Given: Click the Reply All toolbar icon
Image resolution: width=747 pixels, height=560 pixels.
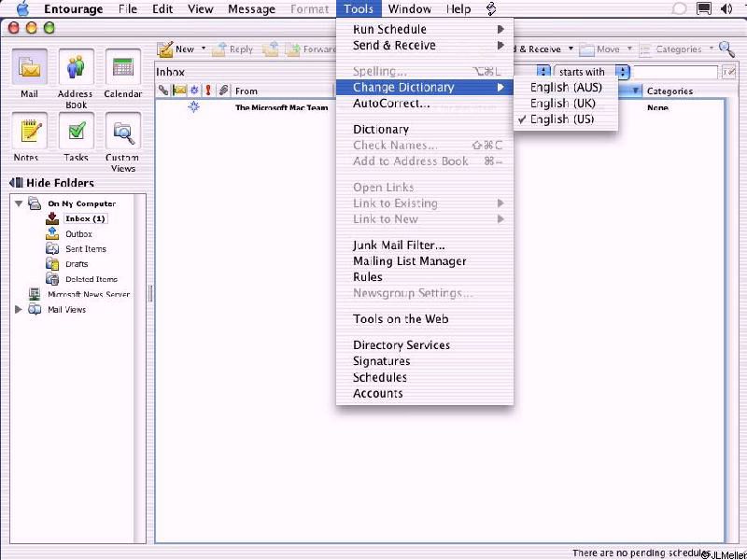Looking at the screenshot, I should point(270,49).
